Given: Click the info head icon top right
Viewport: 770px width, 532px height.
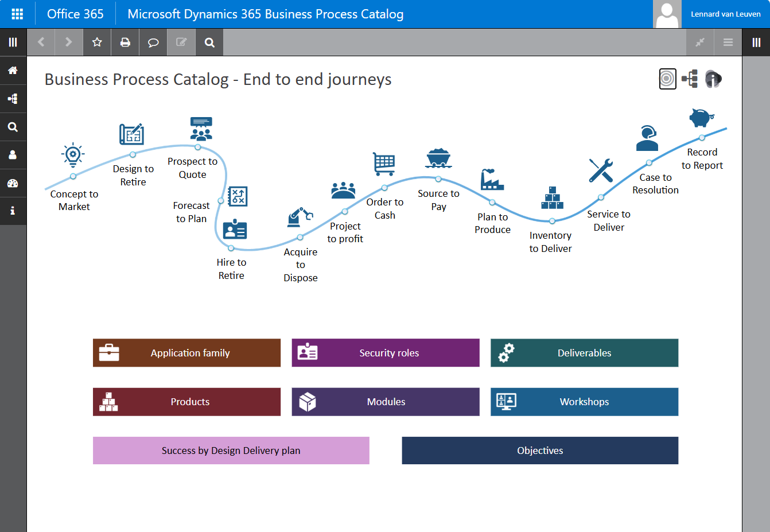Looking at the screenshot, I should click(x=713, y=79).
